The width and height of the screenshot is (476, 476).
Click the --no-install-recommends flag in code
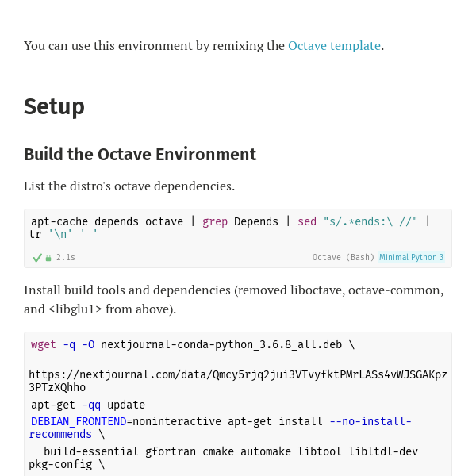[220, 428]
